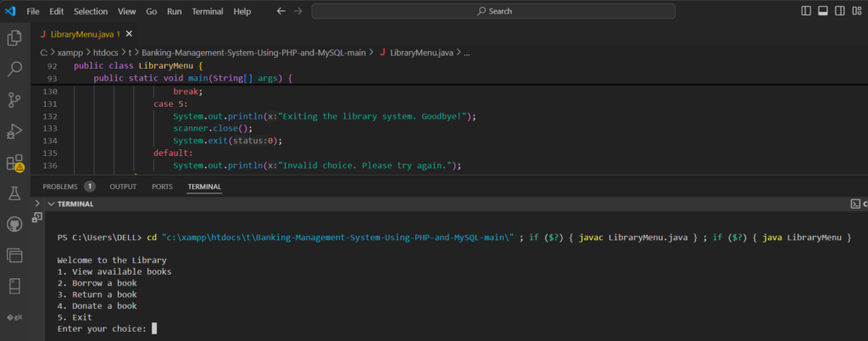This screenshot has width=868, height=341.
Task: Click line number 132 in the gutter
Action: coord(50,116)
